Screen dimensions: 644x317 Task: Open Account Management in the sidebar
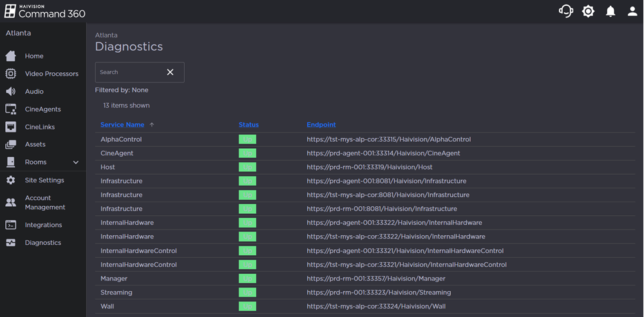tap(45, 202)
